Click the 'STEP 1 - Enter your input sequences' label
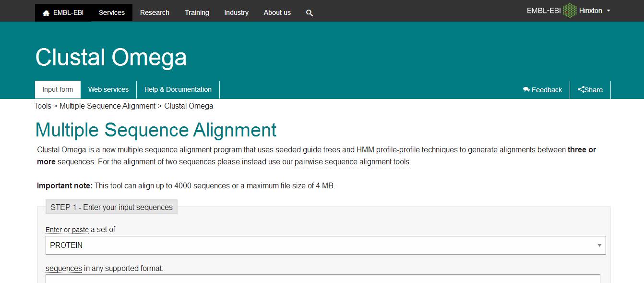 [111, 207]
